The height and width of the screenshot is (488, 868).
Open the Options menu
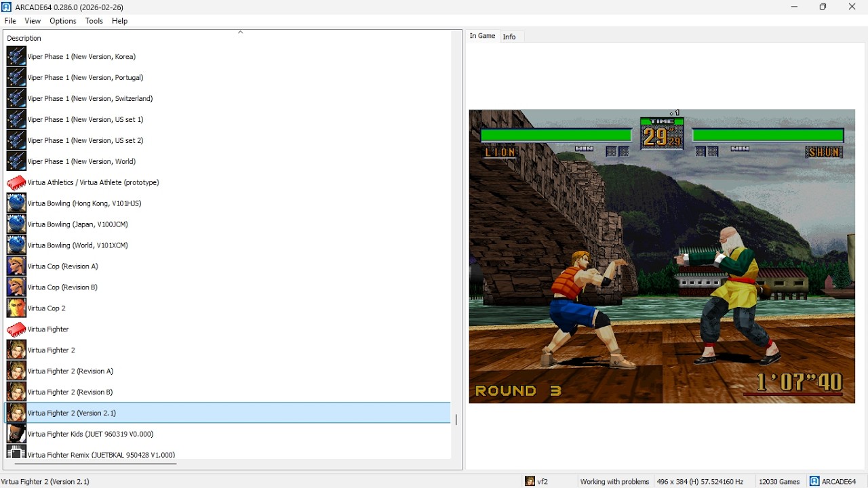[x=63, y=21]
